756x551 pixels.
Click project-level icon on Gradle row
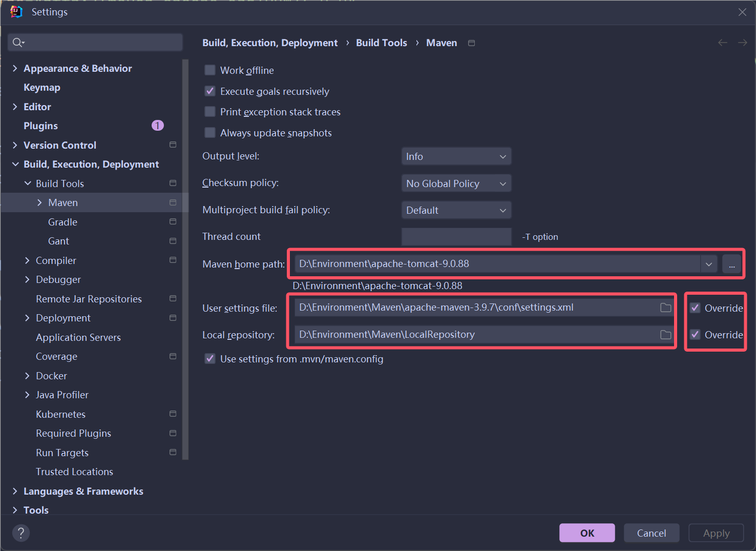(173, 222)
